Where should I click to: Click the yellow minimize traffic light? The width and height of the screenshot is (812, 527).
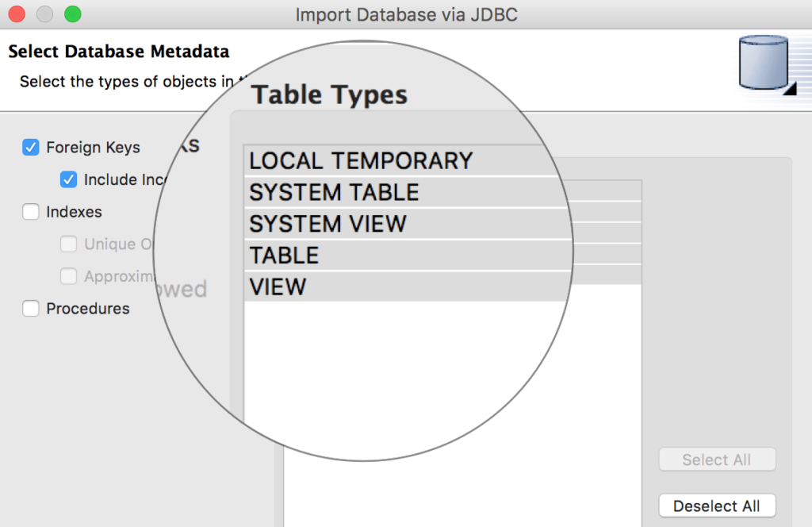coord(44,14)
